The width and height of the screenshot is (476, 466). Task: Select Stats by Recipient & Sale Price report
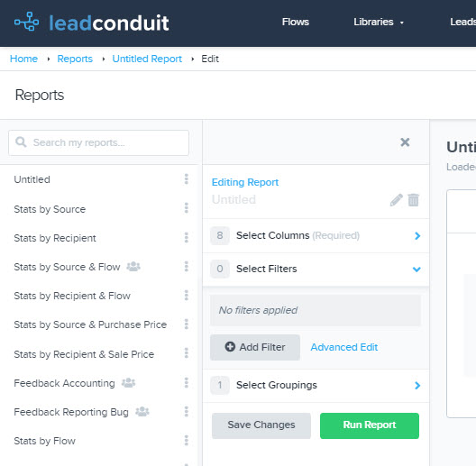coord(84,354)
